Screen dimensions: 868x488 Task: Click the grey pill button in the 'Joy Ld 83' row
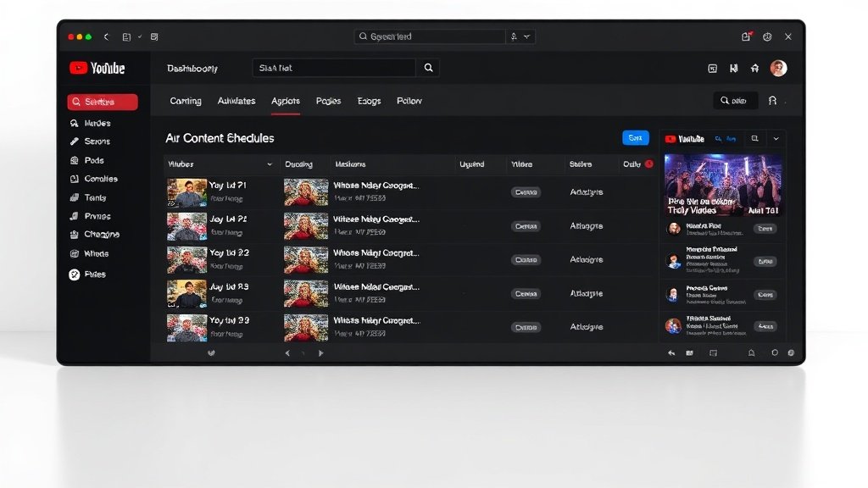pos(526,294)
